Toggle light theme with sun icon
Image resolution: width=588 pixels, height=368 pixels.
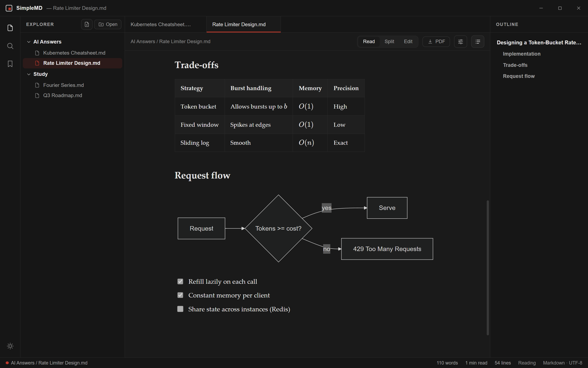(x=10, y=346)
